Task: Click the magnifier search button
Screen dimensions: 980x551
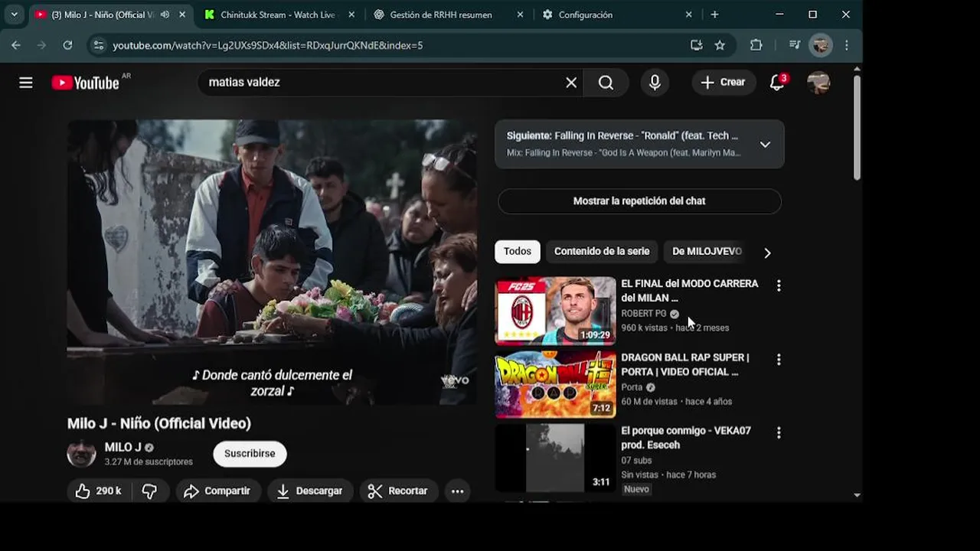Action: tap(606, 83)
